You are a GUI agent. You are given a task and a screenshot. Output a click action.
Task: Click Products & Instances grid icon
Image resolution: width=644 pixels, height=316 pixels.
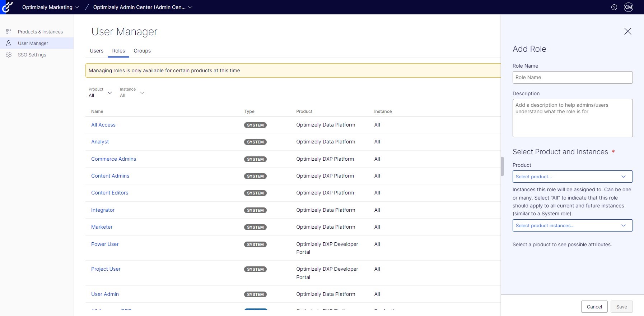click(x=9, y=32)
